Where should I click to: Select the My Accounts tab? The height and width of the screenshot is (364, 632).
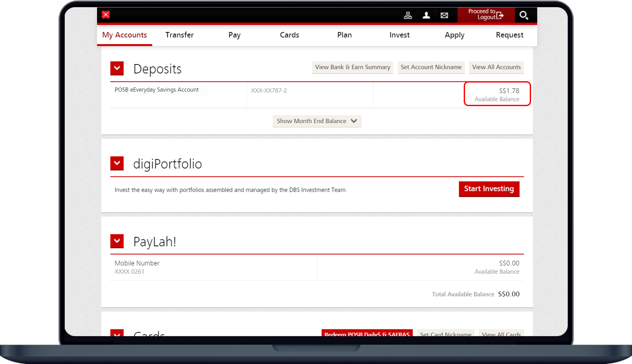(125, 35)
